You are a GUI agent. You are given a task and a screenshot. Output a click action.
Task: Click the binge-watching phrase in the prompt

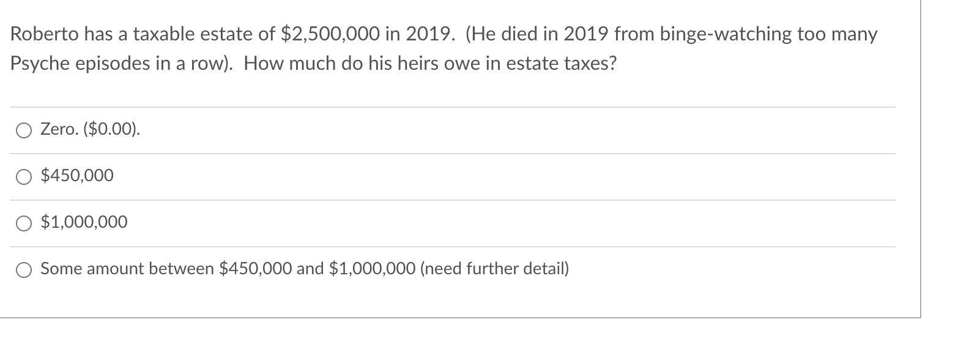click(x=725, y=34)
